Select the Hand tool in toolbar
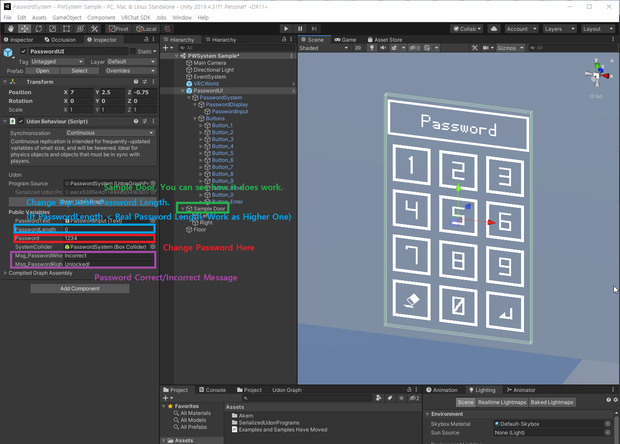The width and height of the screenshot is (620, 444). tap(10, 28)
